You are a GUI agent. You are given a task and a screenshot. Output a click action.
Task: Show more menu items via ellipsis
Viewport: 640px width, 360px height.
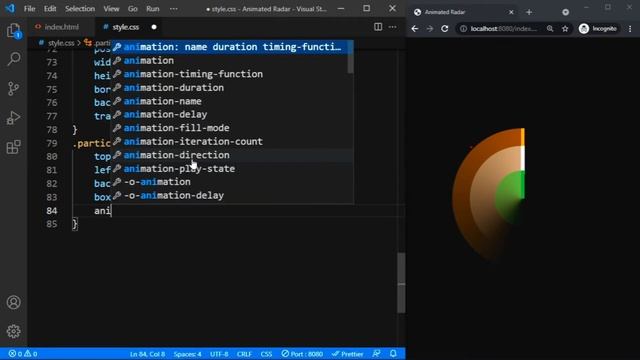[x=173, y=9]
